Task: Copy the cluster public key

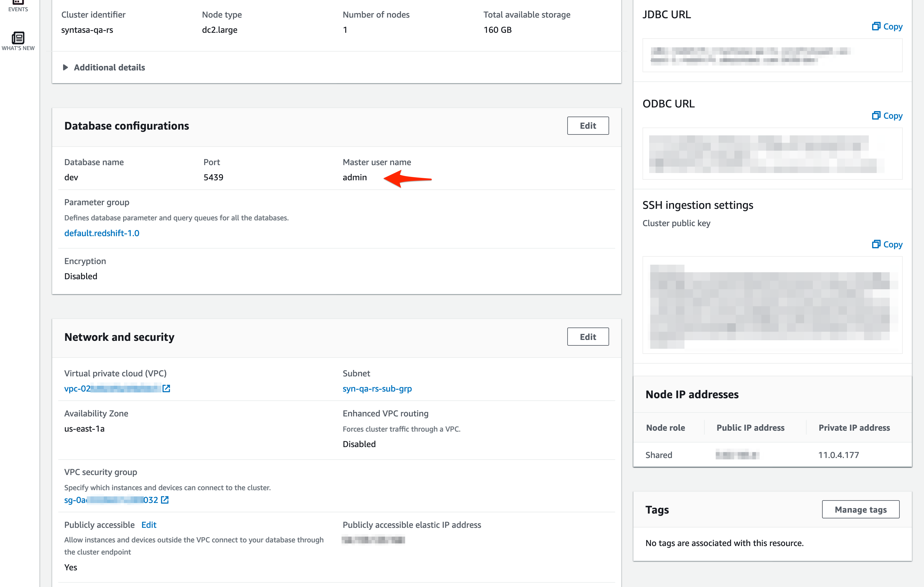Action: tap(887, 245)
